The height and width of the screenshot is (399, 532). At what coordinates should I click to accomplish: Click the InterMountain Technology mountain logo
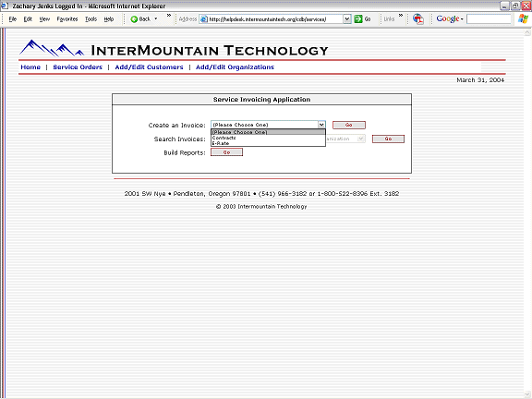click(x=52, y=48)
